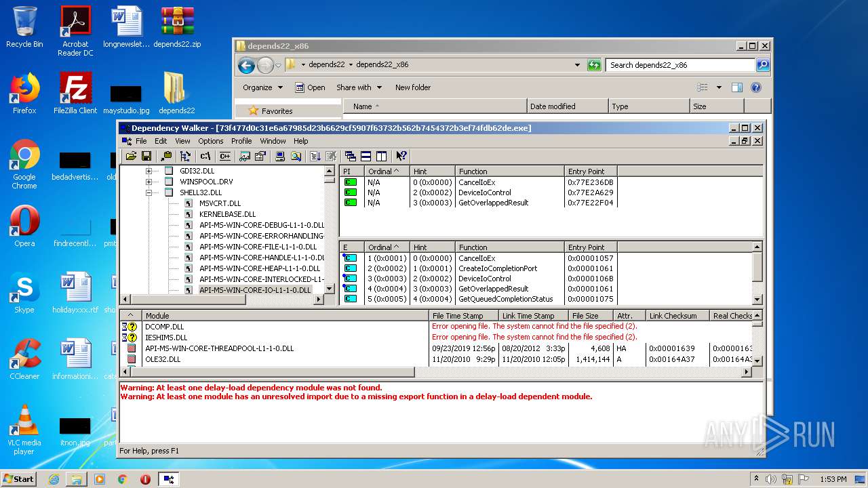
Task: Toggle Auto Expand tree toolbar button
Action: pyautogui.click(x=185, y=156)
